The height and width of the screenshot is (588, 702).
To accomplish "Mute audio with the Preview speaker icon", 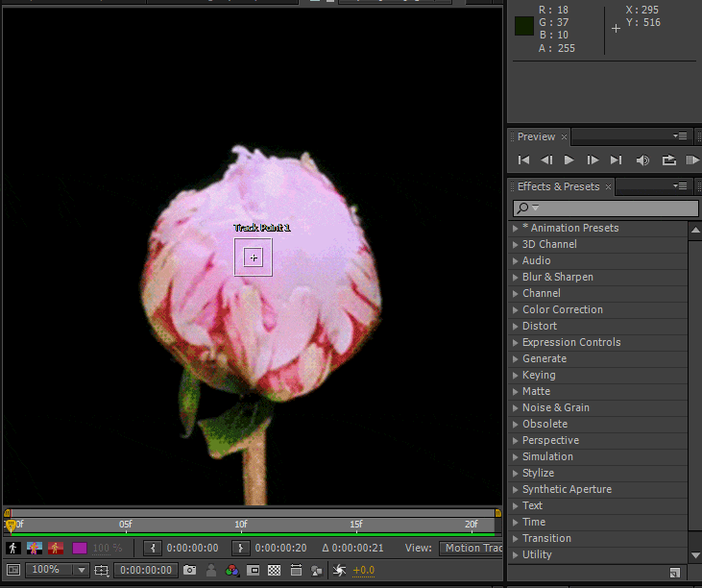I will click(x=642, y=160).
